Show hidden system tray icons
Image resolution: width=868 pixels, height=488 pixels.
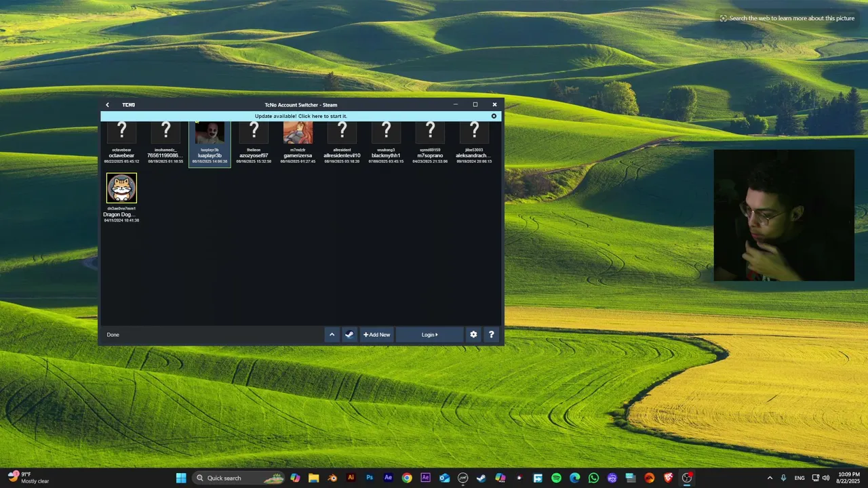[770, 478]
